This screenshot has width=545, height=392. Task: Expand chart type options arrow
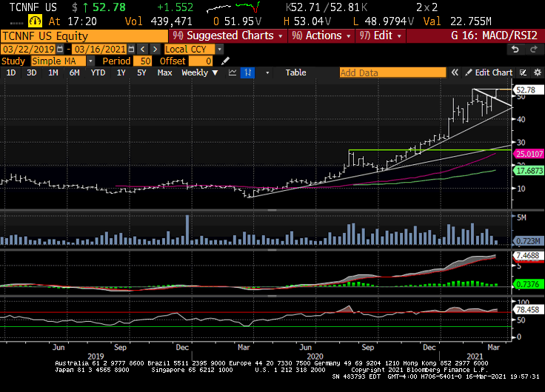pos(267,72)
